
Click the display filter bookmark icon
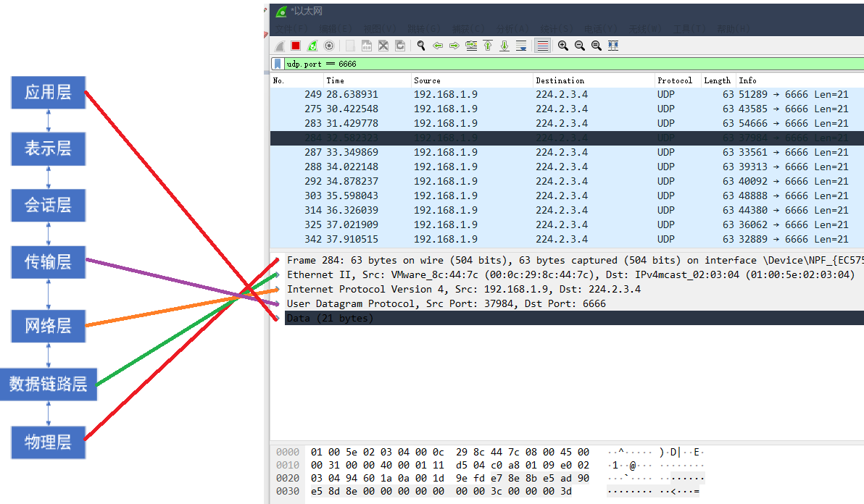tap(278, 64)
